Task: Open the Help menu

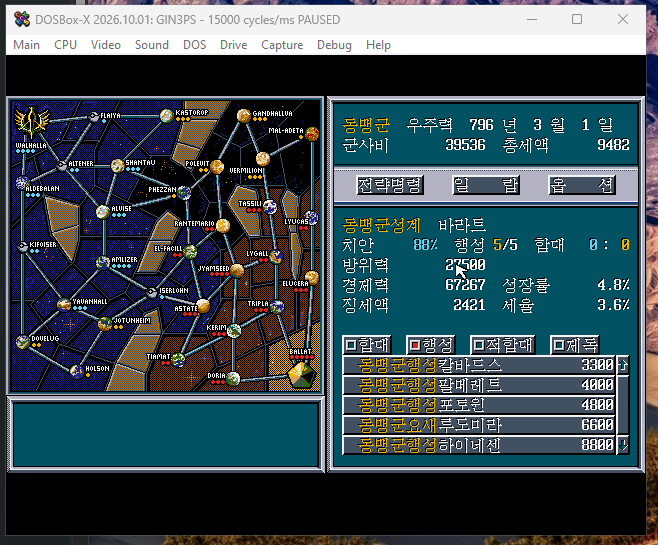Action: [x=378, y=45]
